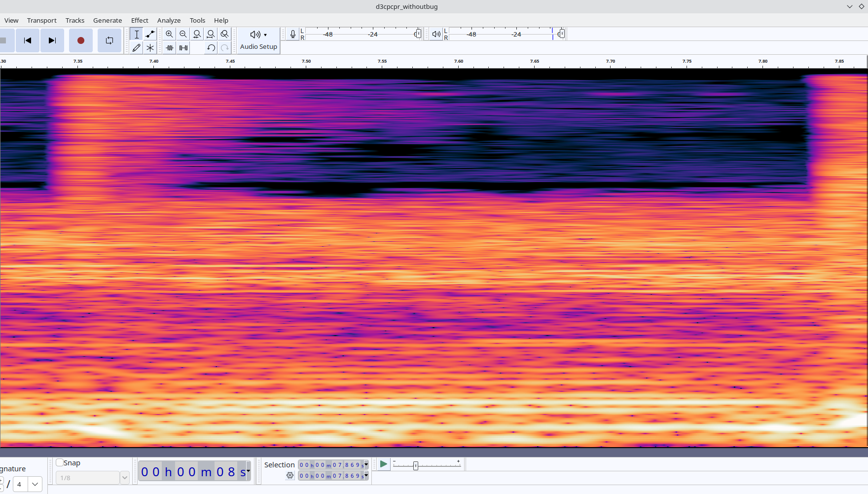
Task: Activate the Selection I-beam tool
Action: [x=137, y=34]
